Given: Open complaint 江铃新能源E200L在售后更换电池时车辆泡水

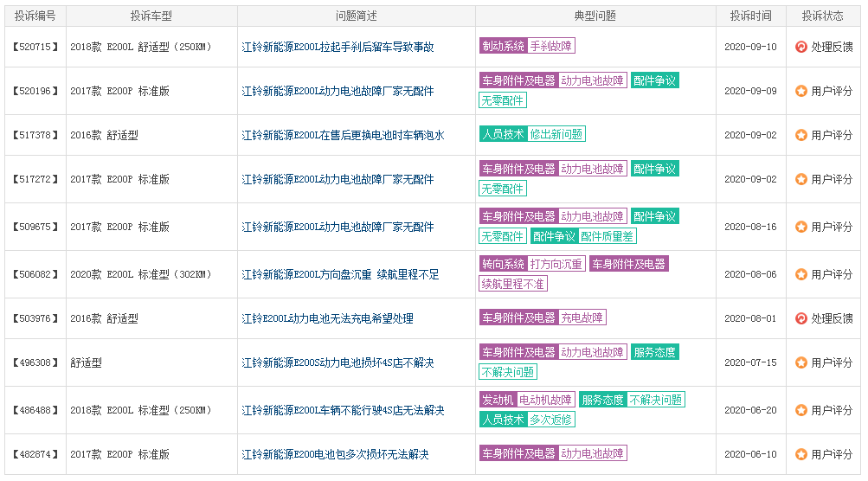Looking at the screenshot, I should click(x=344, y=135).
